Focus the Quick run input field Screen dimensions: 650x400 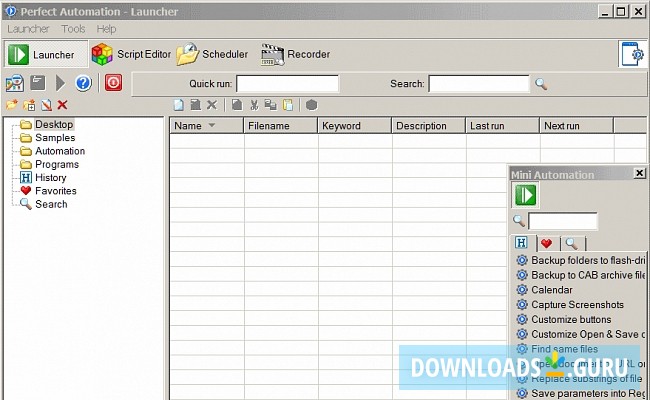[x=288, y=84]
